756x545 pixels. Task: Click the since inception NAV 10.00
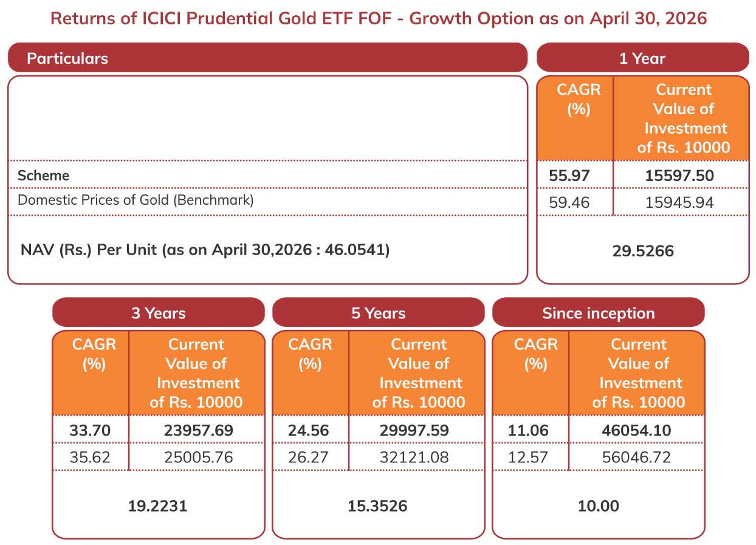point(599,506)
